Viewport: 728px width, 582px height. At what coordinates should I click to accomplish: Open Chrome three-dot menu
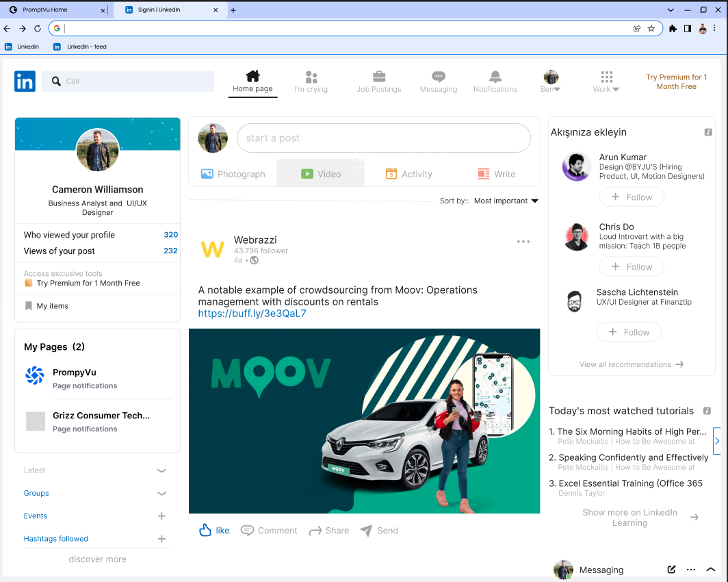click(x=714, y=29)
